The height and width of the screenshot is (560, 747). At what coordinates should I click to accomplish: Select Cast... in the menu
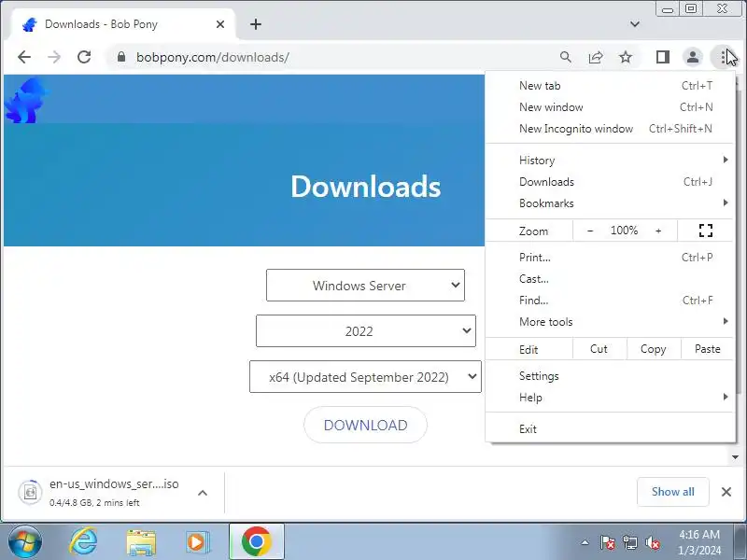[610, 279]
